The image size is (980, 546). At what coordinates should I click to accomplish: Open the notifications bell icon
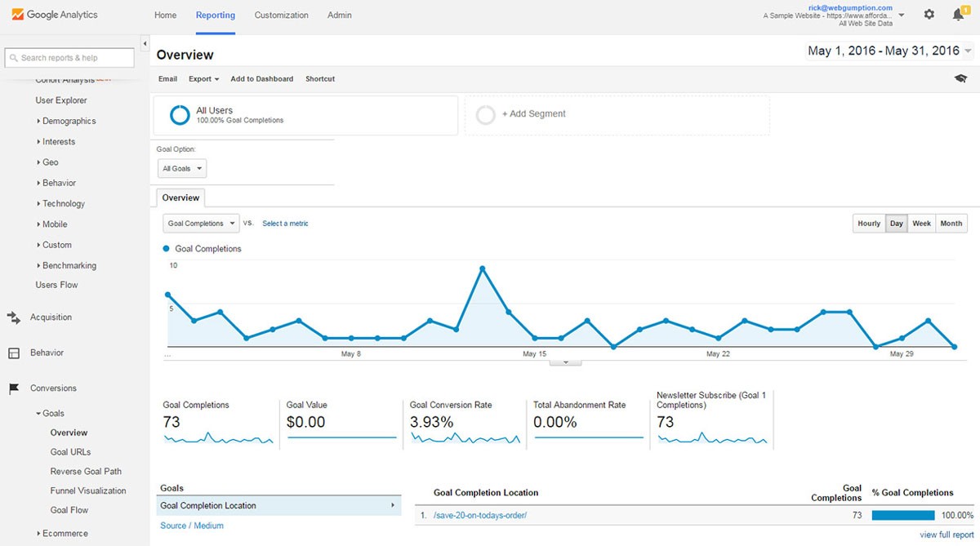pyautogui.click(x=959, y=15)
